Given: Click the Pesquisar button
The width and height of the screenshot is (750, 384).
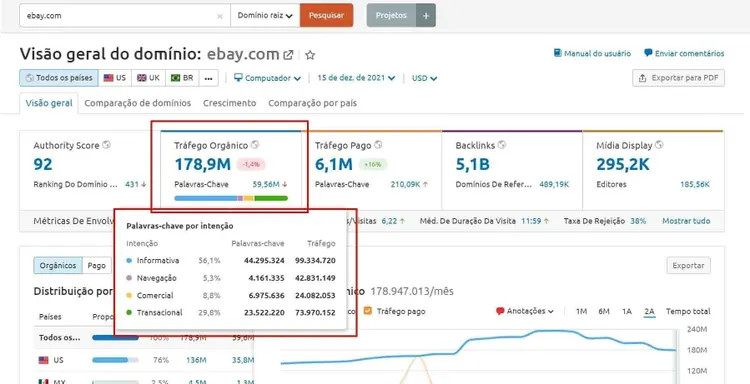Looking at the screenshot, I should tap(326, 15).
